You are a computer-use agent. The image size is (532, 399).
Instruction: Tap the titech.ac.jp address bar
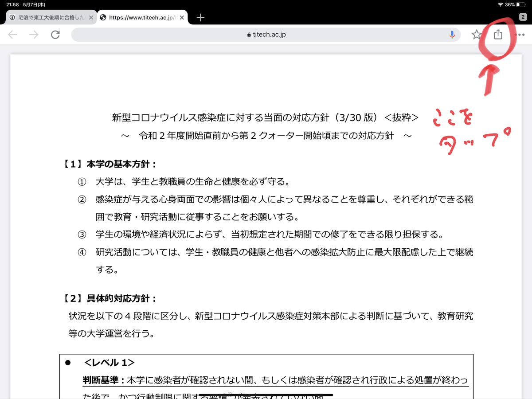pos(266,35)
